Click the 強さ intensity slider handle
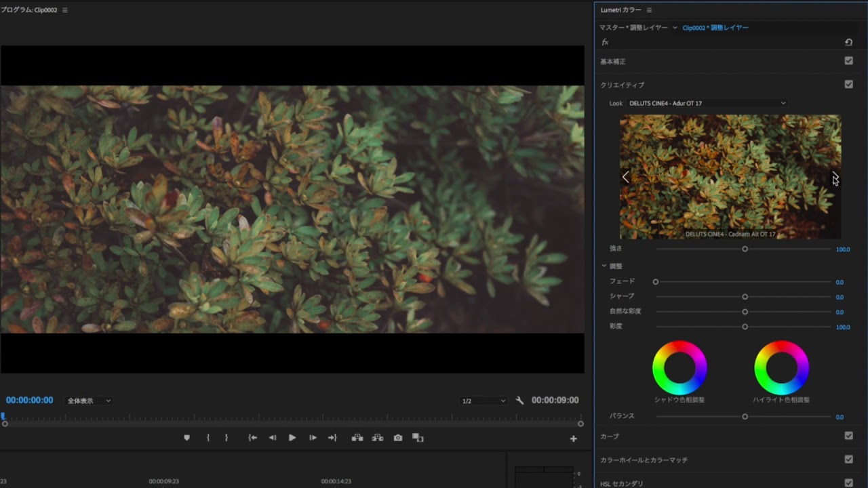This screenshot has width=868, height=488. (x=745, y=249)
